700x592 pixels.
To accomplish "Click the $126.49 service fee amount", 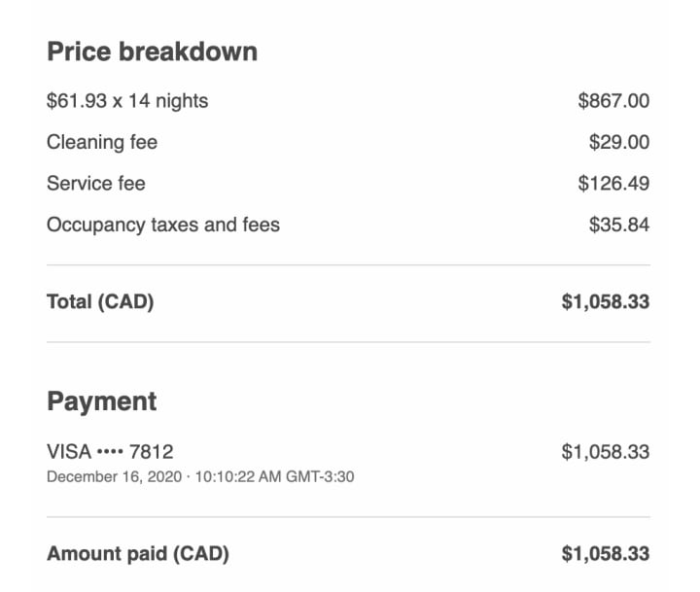I will [613, 183].
